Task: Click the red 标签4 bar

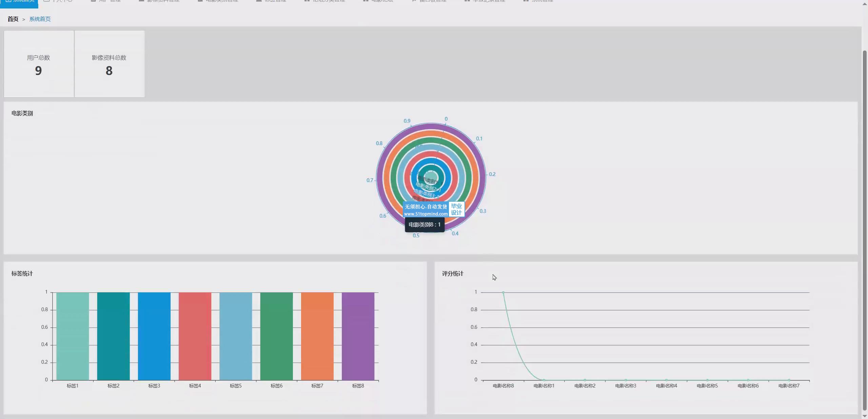Action: 195,336
